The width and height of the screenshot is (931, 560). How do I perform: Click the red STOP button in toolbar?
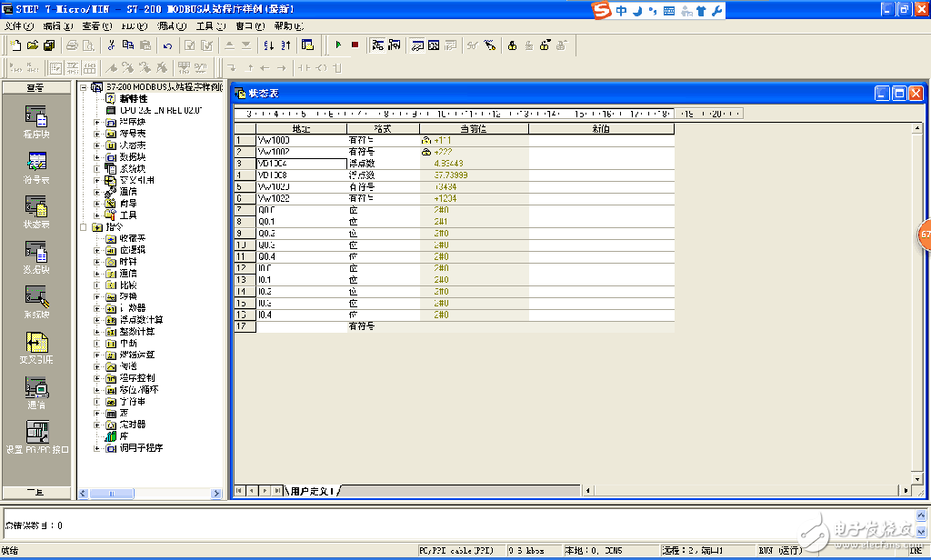355,45
